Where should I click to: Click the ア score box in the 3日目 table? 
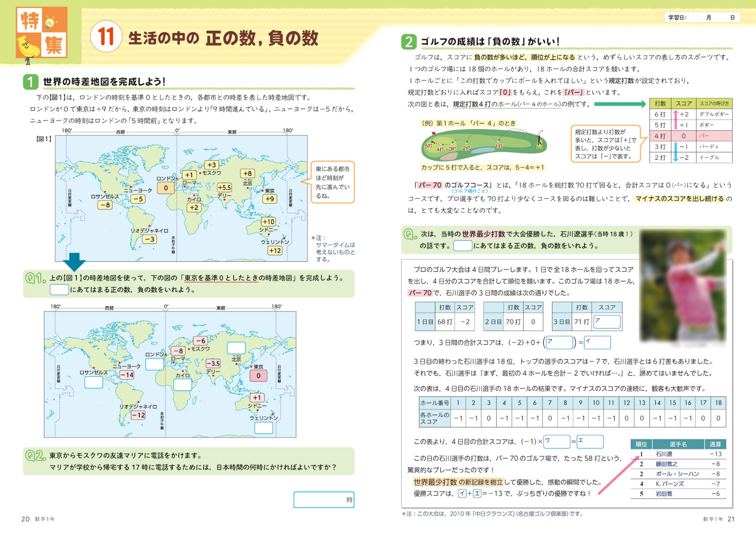click(x=607, y=322)
